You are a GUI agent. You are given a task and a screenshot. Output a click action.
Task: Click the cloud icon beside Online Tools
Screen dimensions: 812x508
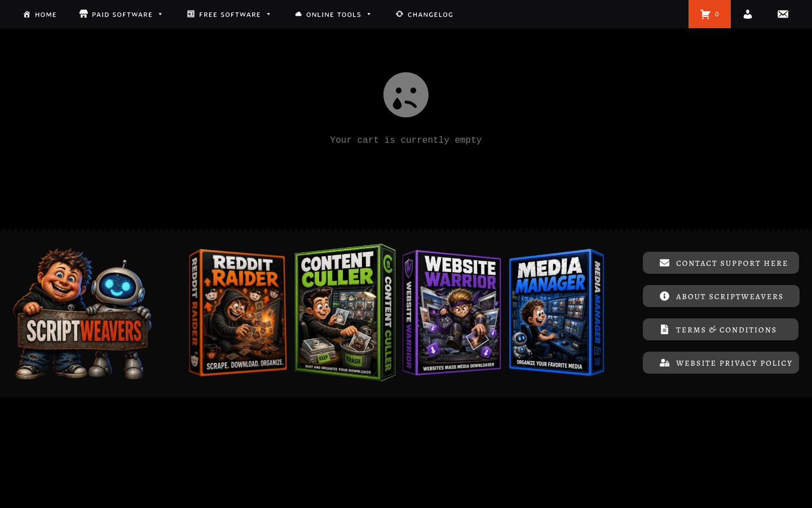pyautogui.click(x=298, y=14)
